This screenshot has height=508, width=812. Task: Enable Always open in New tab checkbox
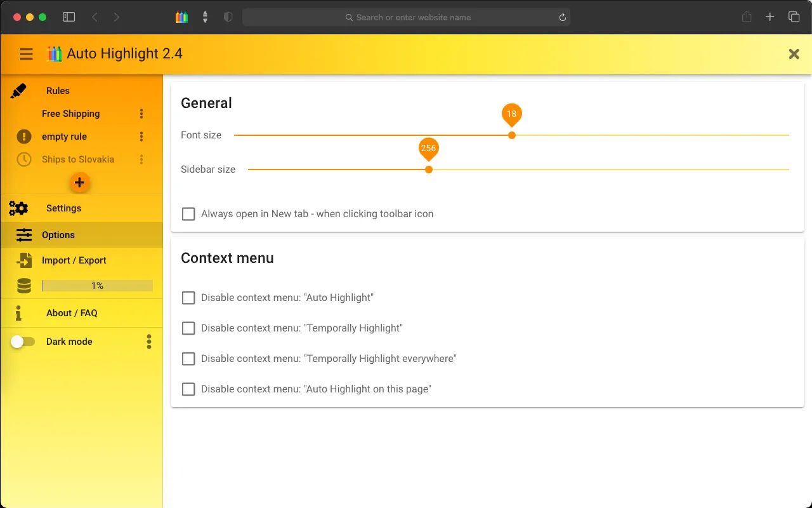click(188, 214)
